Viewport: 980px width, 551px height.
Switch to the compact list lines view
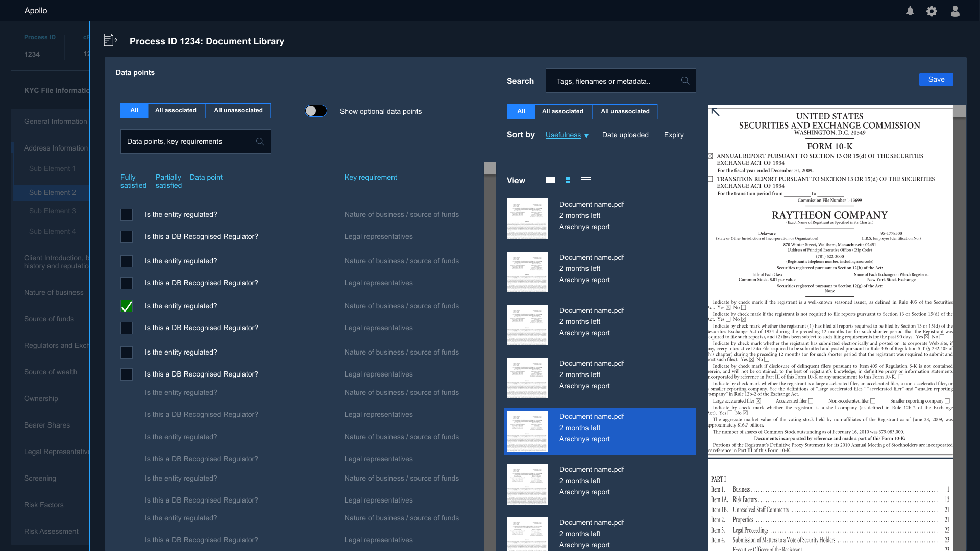tap(586, 180)
